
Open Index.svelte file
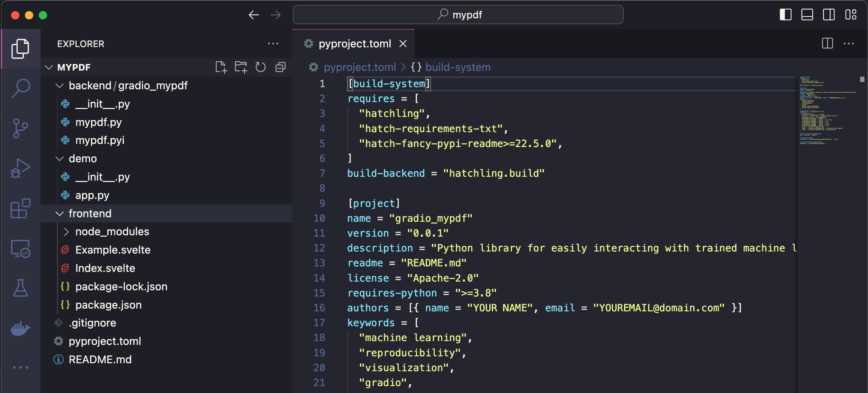[x=166, y=268]
